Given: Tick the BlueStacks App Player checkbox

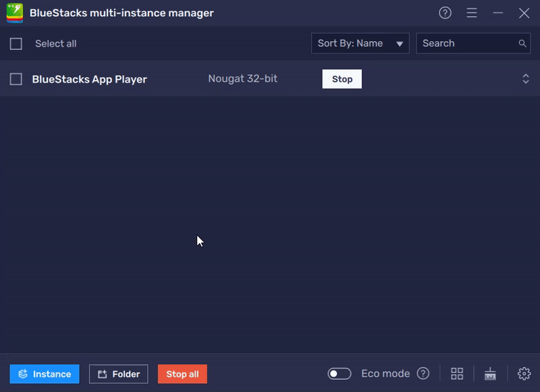Looking at the screenshot, I should tap(16, 79).
